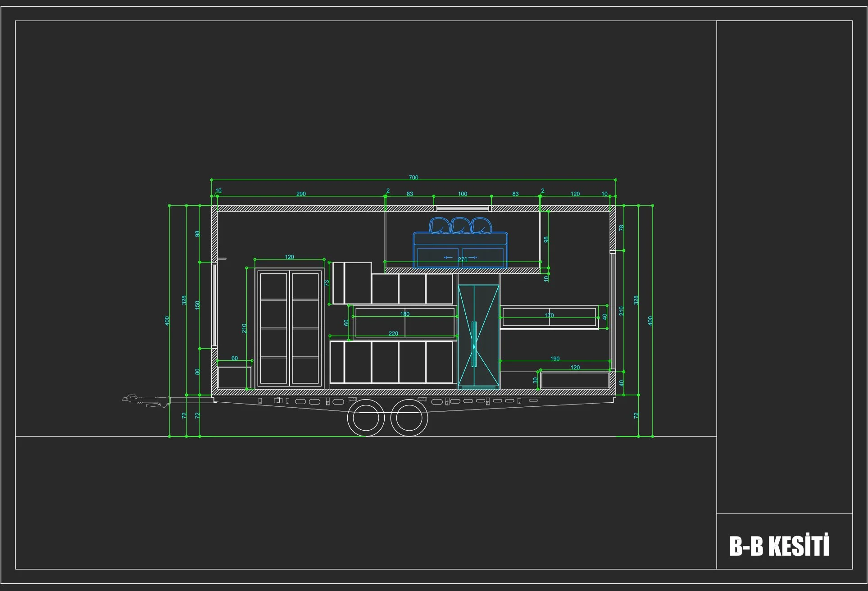Click the 83 dimension right of the 100
Image resolution: width=868 pixels, height=591 pixels.
coord(515,194)
